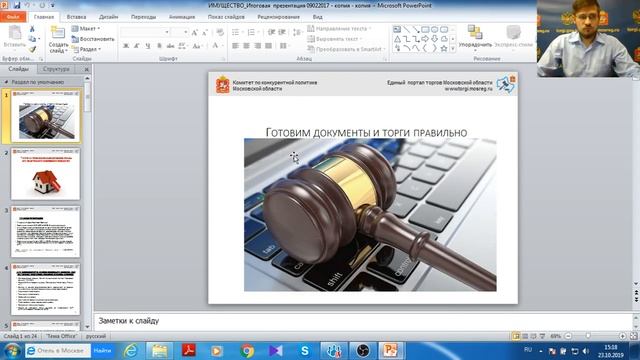Click the character spacing icon

(182, 46)
